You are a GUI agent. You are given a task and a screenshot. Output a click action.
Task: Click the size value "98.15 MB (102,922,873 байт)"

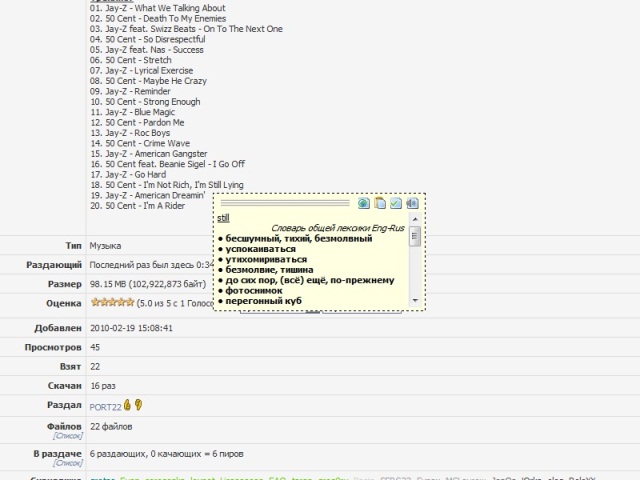tap(148, 284)
